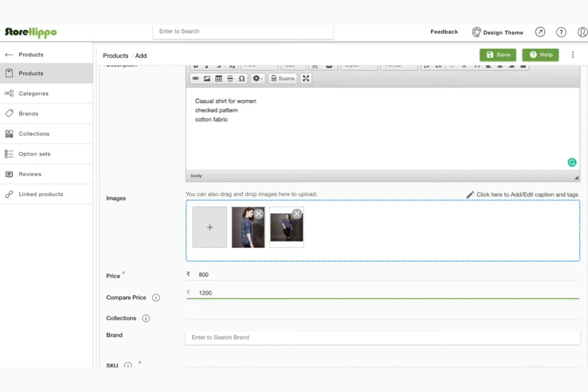Insert a hyperlink in the description
The image size is (588, 392).
pos(196,78)
